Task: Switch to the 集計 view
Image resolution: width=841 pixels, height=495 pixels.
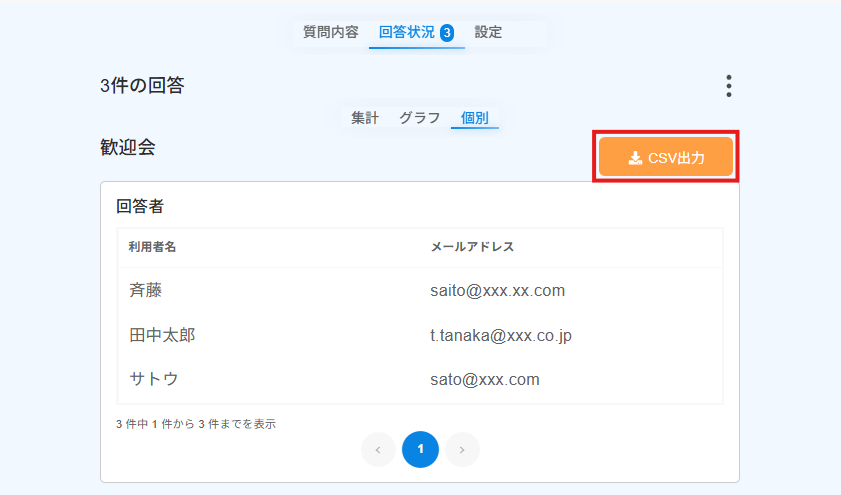Action: [365, 117]
